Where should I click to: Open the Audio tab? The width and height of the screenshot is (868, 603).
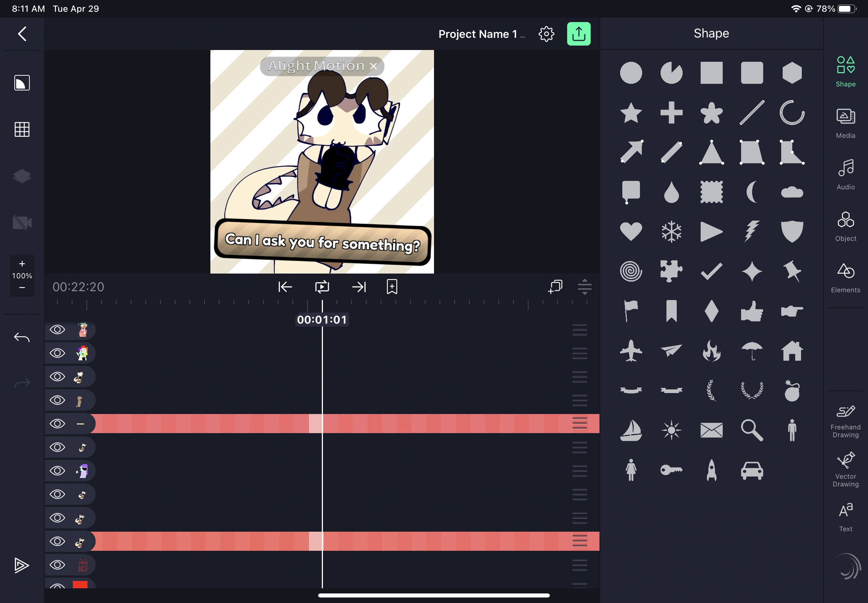(x=845, y=175)
